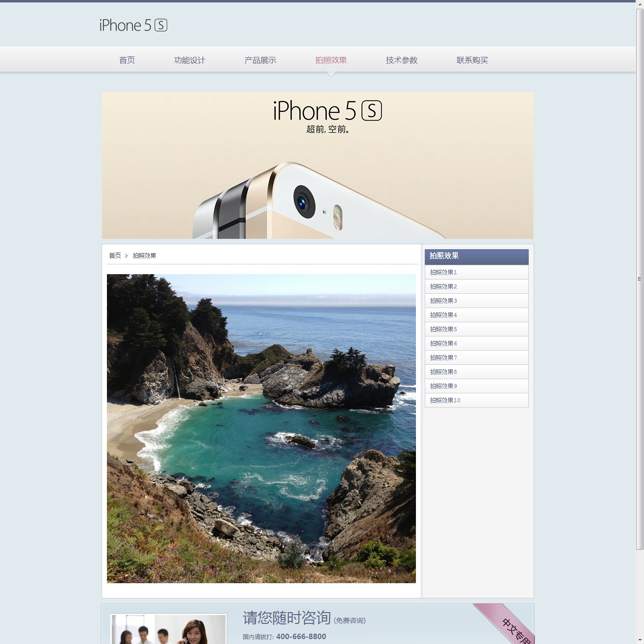Viewport: 644px width, 644px height.
Task: Select the 拍照效果 navigation tab
Action: (x=331, y=60)
